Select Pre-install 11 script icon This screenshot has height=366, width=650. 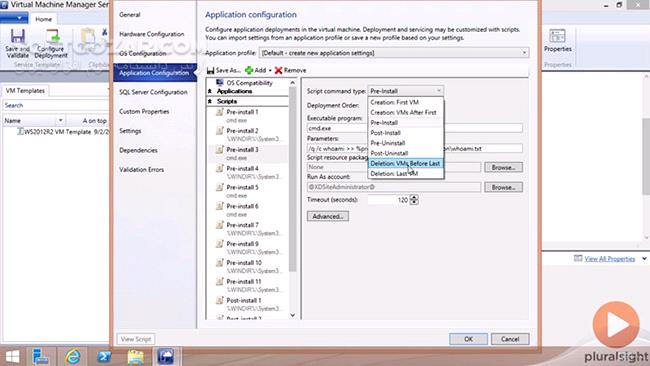[220, 281]
